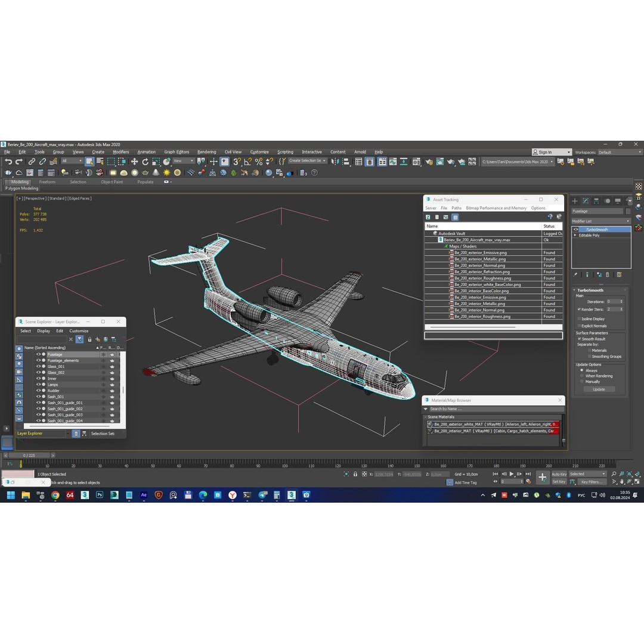
Task: Toggle TurboSmooth modifier eye in stack
Action: [576, 230]
